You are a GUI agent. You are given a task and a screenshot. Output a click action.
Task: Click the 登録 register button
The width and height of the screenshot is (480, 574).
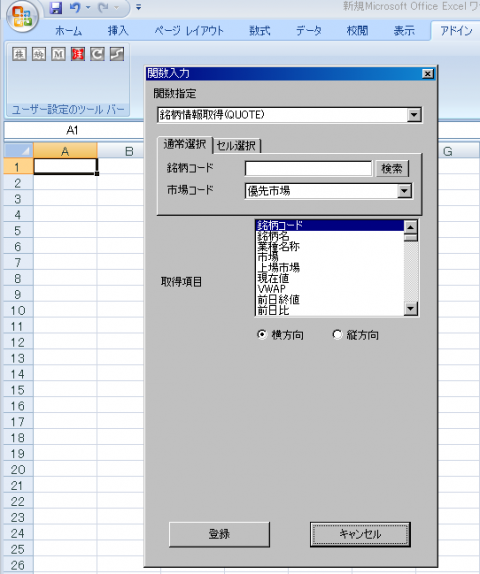[219, 534]
